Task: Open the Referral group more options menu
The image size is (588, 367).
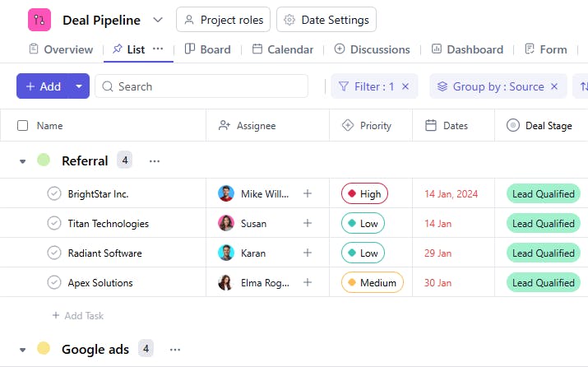Action: point(155,161)
